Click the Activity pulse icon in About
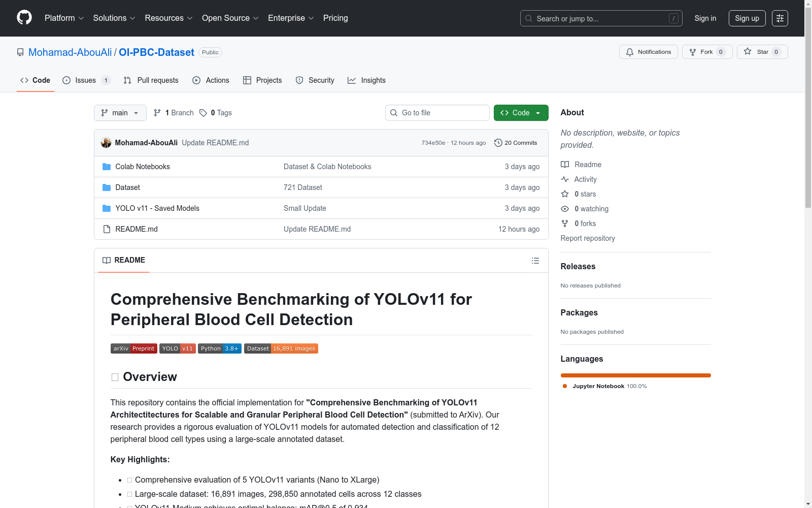Image resolution: width=812 pixels, height=508 pixels. pos(565,179)
